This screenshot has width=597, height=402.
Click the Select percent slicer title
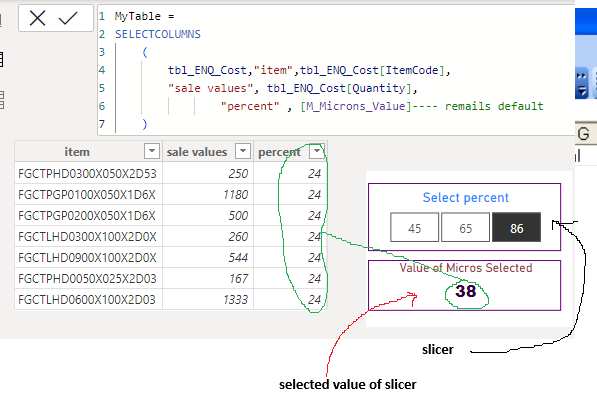coord(465,198)
